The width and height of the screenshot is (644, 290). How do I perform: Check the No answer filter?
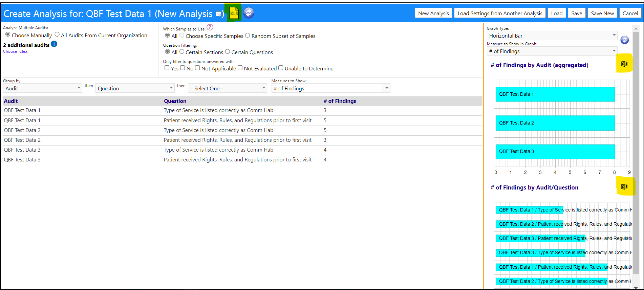[183, 68]
